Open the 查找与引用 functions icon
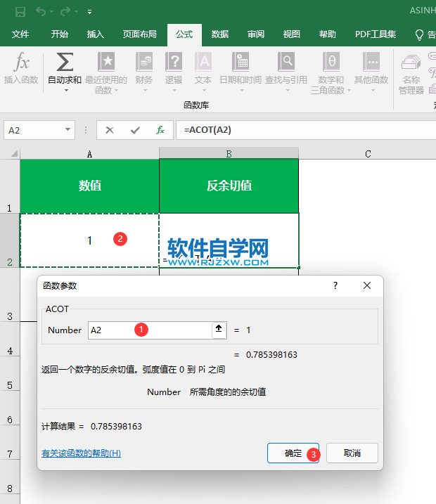The image size is (436, 504). (286, 62)
